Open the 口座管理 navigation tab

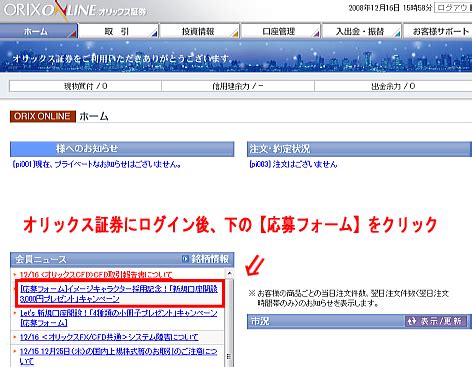280,31
